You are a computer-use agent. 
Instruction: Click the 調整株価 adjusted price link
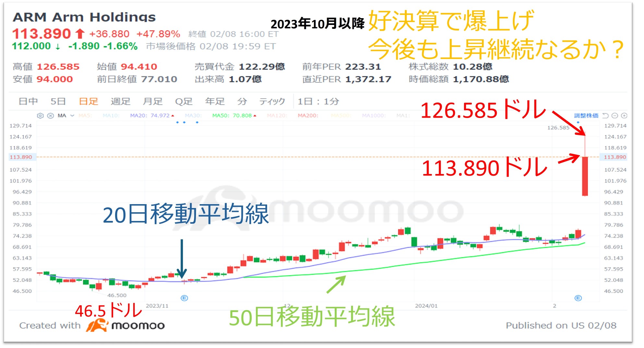[x=586, y=116]
